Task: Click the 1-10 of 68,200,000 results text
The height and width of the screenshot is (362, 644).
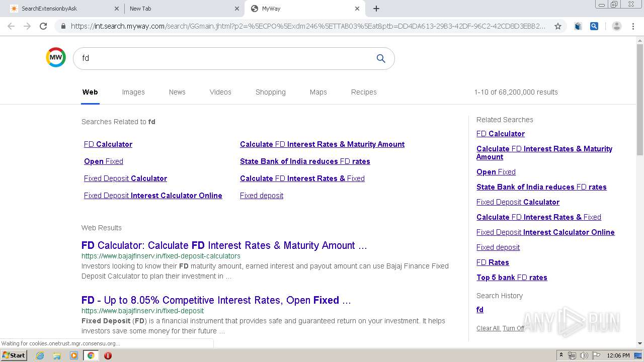Action: coord(516,92)
